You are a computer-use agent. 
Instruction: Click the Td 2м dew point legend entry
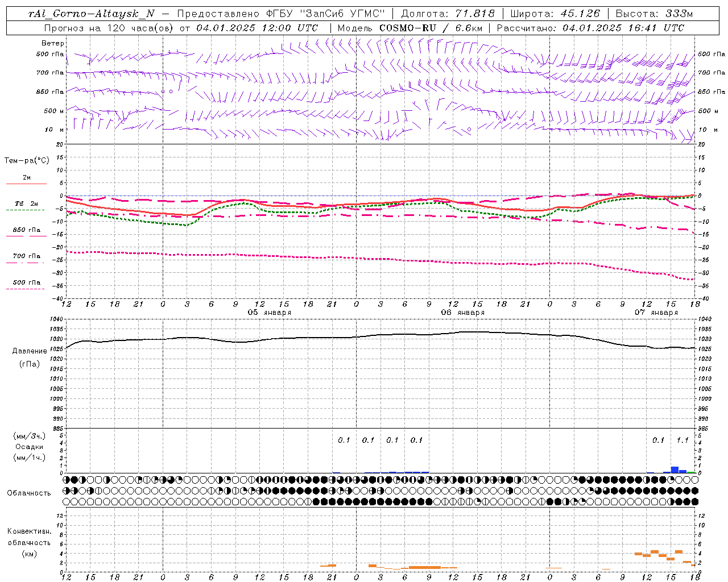(x=27, y=203)
